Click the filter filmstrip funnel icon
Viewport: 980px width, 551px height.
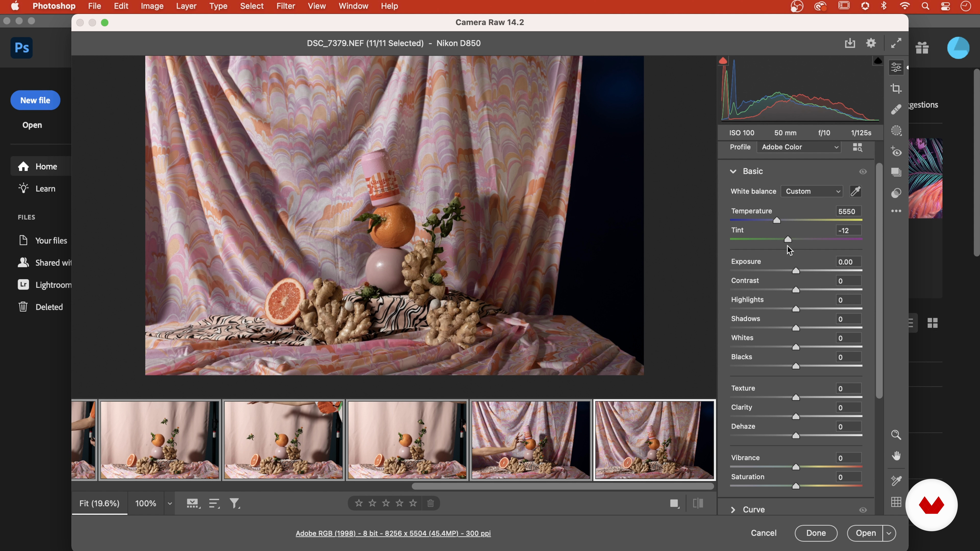pos(235,504)
